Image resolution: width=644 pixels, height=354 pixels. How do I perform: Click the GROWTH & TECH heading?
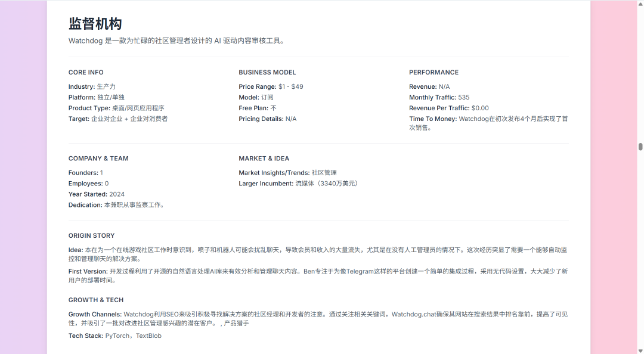pyautogui.click(x=96, y=300)
